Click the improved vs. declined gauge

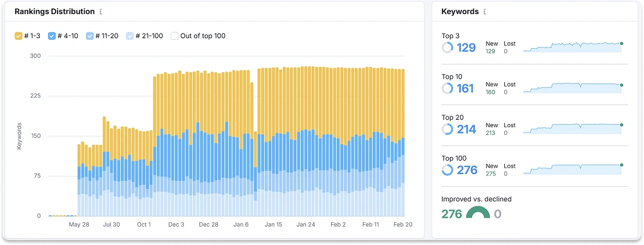coord(478,213)
